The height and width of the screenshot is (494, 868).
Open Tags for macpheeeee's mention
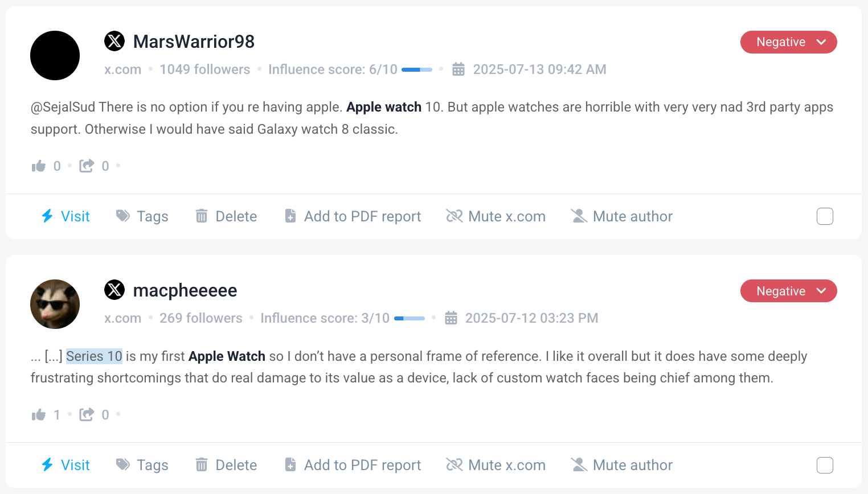point(142,465)
